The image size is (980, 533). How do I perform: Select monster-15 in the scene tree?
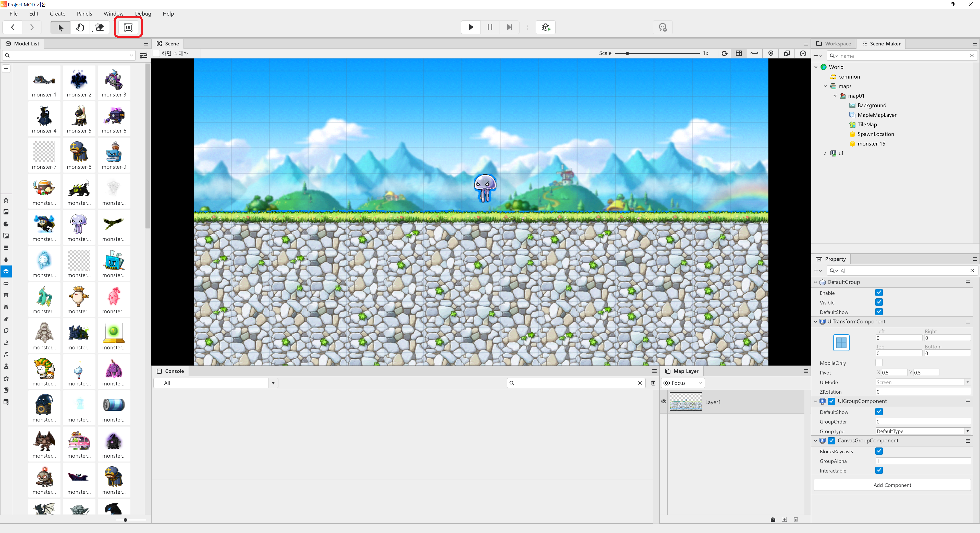pyautogui.click(x=871, y=144)
